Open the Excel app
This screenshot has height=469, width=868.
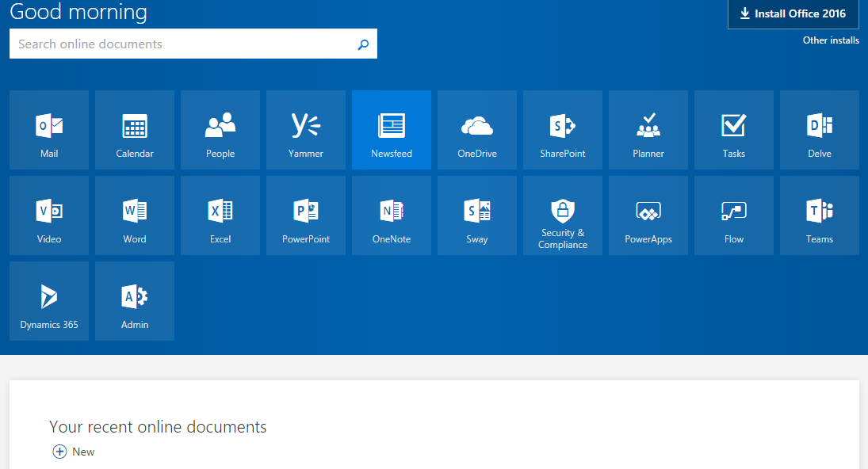click(x=220, y=215)
